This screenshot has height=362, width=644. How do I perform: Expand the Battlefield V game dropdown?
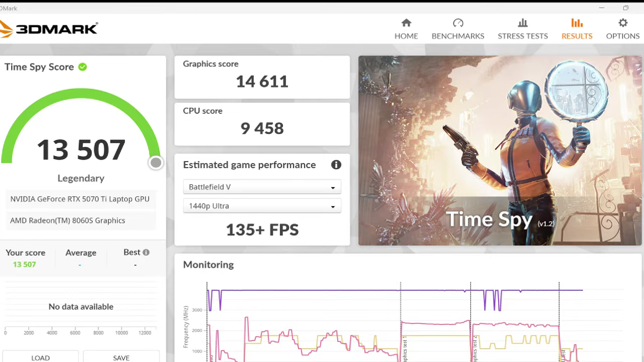(262, 187)
